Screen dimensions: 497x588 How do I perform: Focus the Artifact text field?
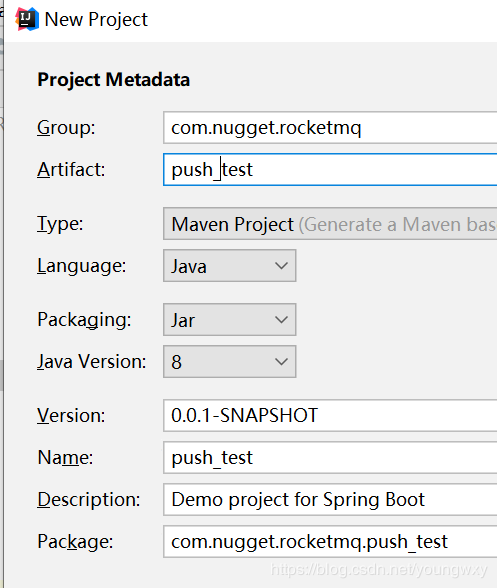click(x=330, y=170)
